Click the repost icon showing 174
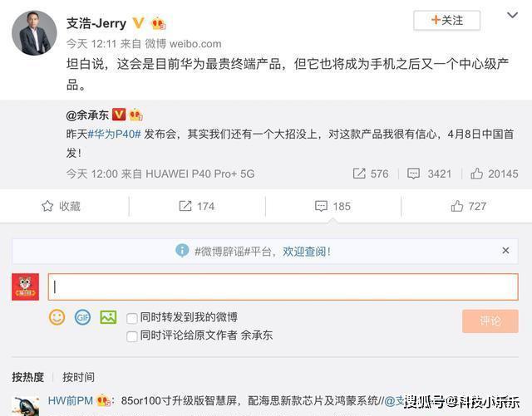 click(x=185, y=206)
